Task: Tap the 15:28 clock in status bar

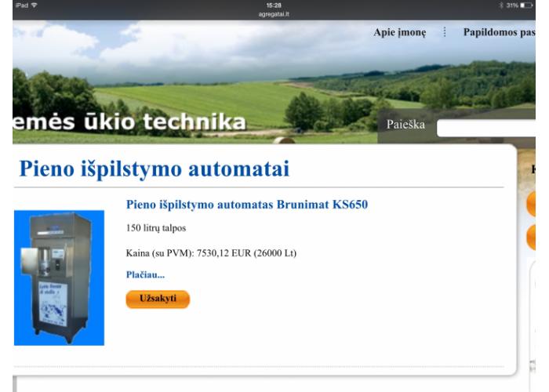Action: 274,5
